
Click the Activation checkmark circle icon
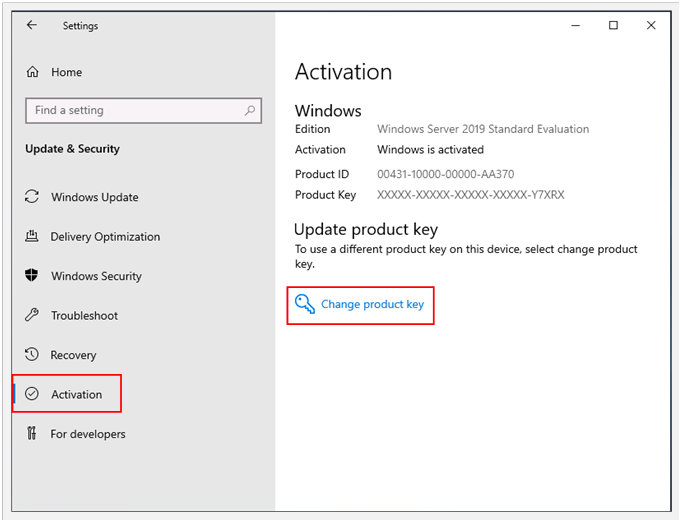point(32,394)
